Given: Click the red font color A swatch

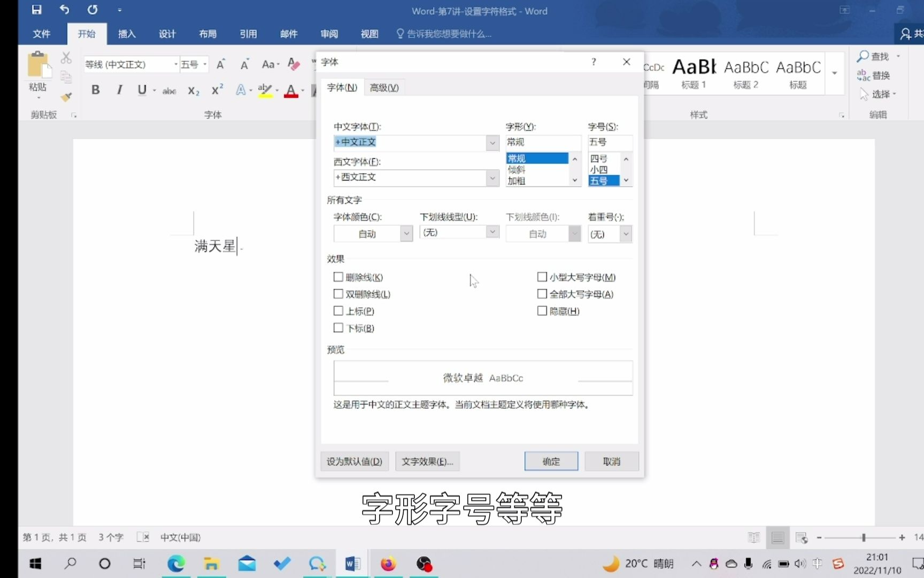Looking at the screenshot, I should coord(291,90).
